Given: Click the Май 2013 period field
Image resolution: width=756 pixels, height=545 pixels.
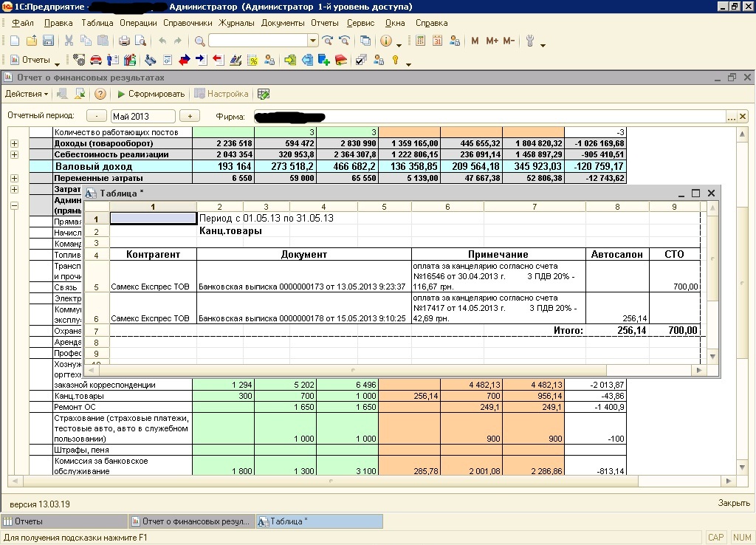Looking at the screenshot, I should [x=142, y=116].
